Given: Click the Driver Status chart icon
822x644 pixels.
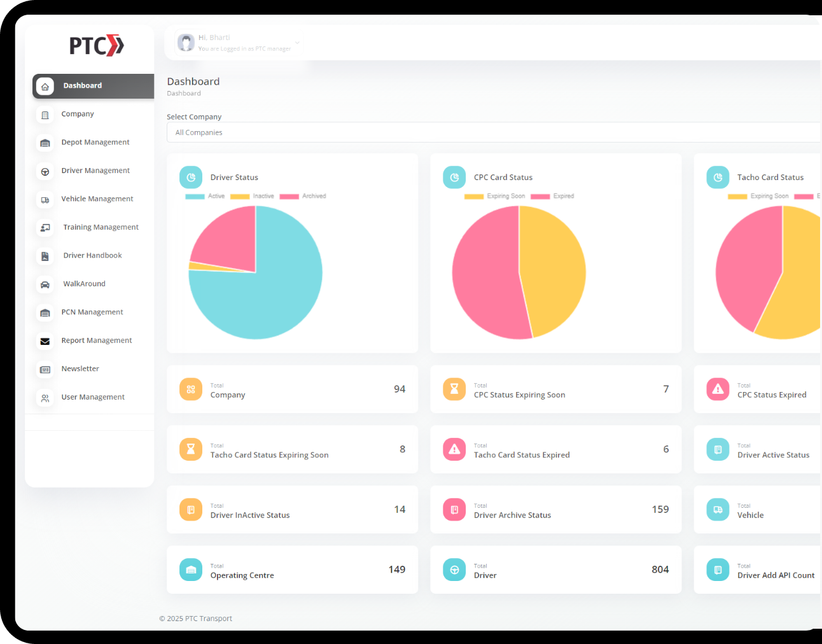Looking at the screenshot, I should [191, 178].
